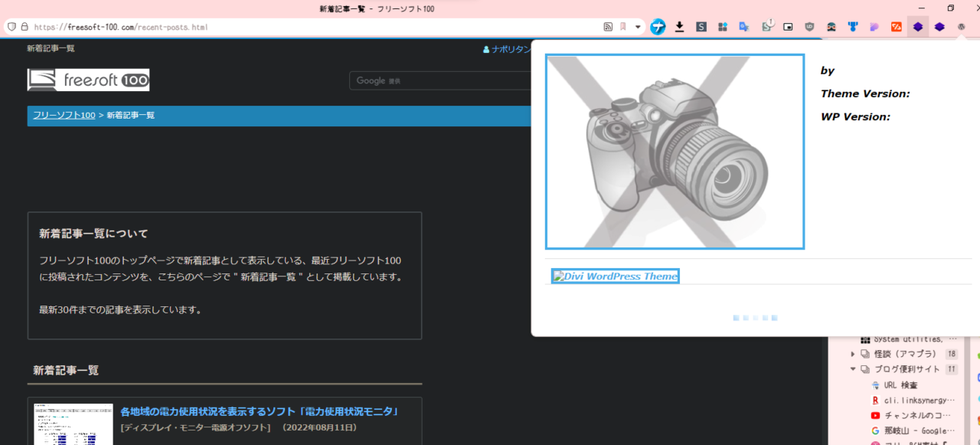
Task: Click the ディスプレイ・モニター電源オフソフト category text
Action: click(195, 427)
